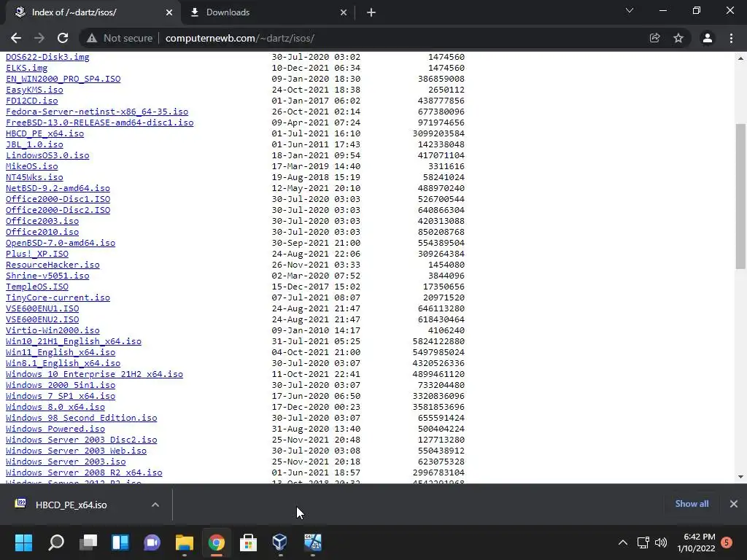Open the last pinned app on the taskbar
Screen dimensions: 747x560
(312, 542)
